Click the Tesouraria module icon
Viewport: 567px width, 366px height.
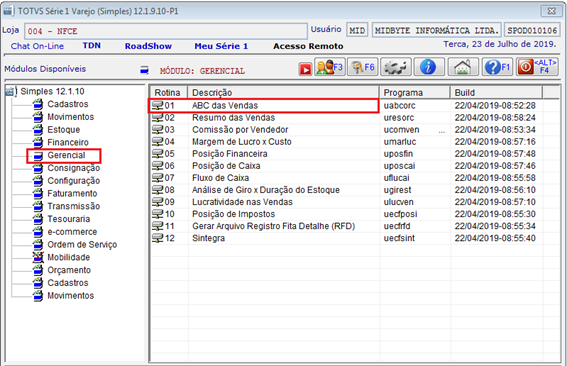(x=38, y=219)
